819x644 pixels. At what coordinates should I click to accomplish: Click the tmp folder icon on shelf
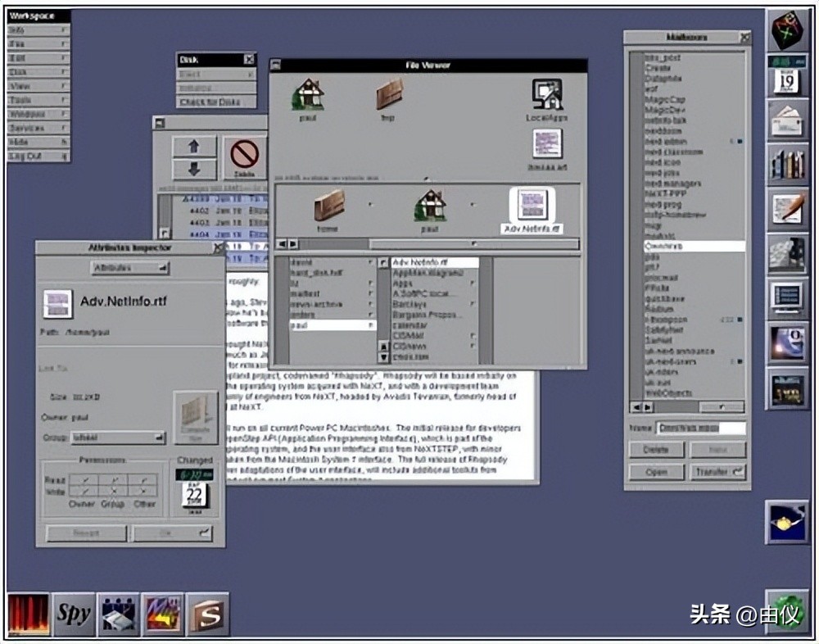(x=388, y=97)
